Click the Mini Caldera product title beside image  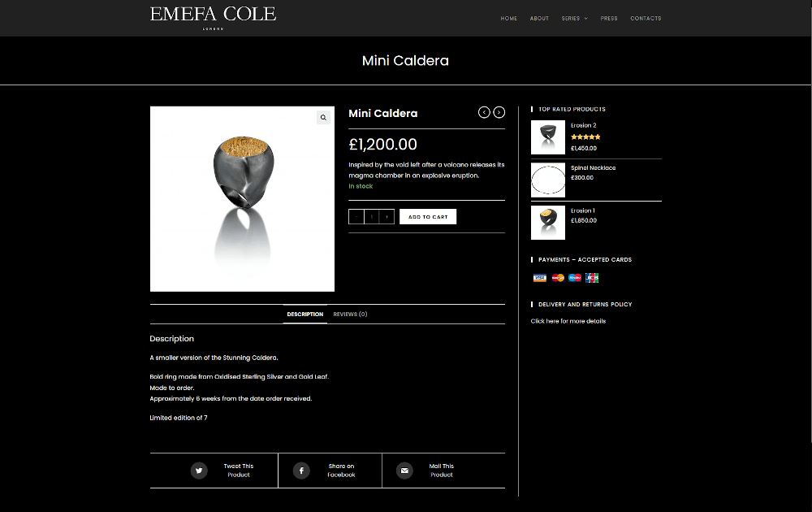click(x=382, y=114)
